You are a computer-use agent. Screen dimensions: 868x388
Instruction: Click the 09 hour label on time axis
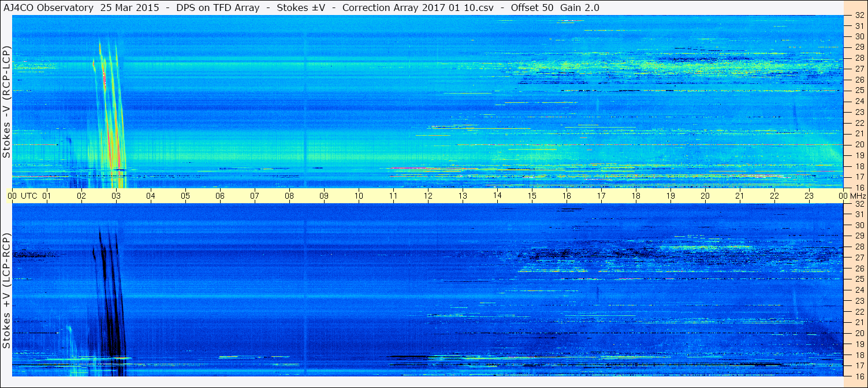point(324,196)
